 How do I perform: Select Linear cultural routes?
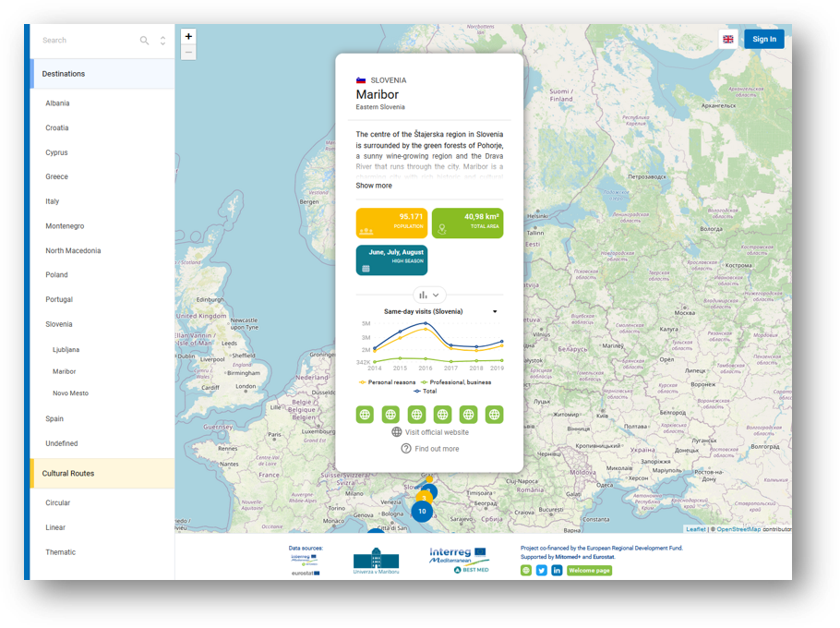pyautogui.click(x=55, y=527)
